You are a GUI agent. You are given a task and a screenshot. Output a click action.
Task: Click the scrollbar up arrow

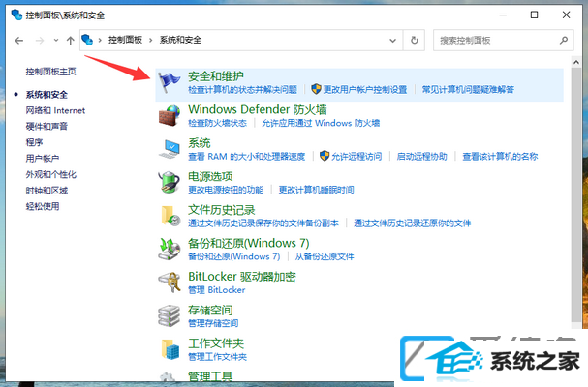(576, 62)
